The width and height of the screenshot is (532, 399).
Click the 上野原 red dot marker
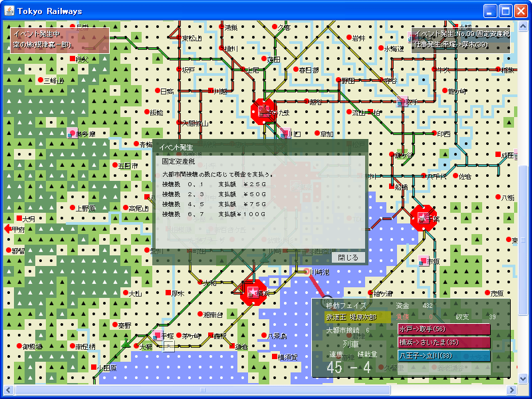[x=72, y=207]
